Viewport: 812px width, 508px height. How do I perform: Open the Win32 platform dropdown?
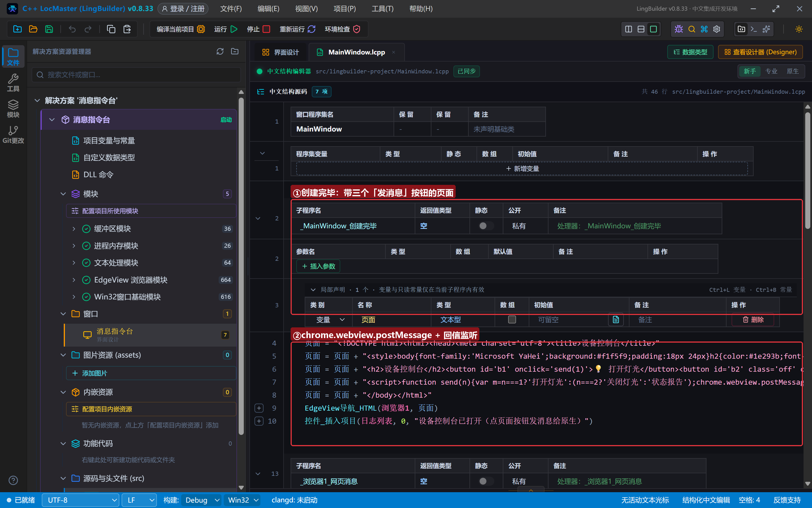click(242, 500)
